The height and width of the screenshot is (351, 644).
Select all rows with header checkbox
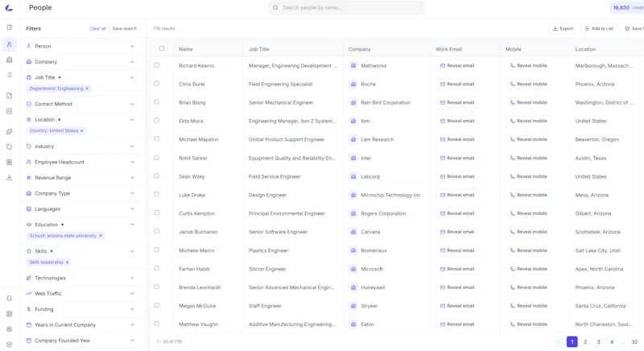(162, 48)
